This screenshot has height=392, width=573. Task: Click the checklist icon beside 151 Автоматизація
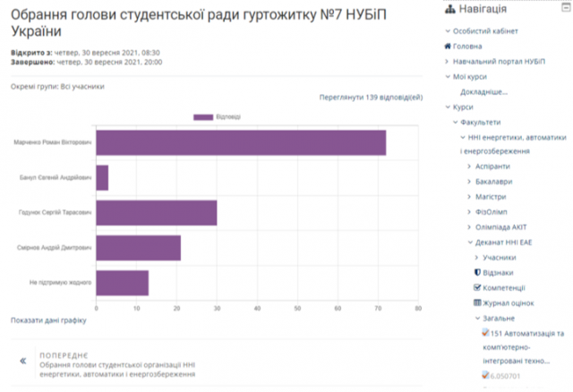(485, 333)
